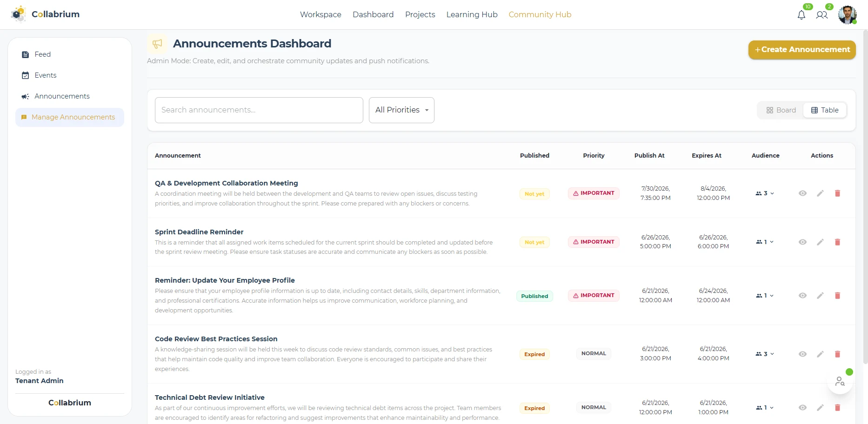Edit the Technical Debt Review Initiative row
Viewport: 868px width, 424px height.
(x=820, y=408)
